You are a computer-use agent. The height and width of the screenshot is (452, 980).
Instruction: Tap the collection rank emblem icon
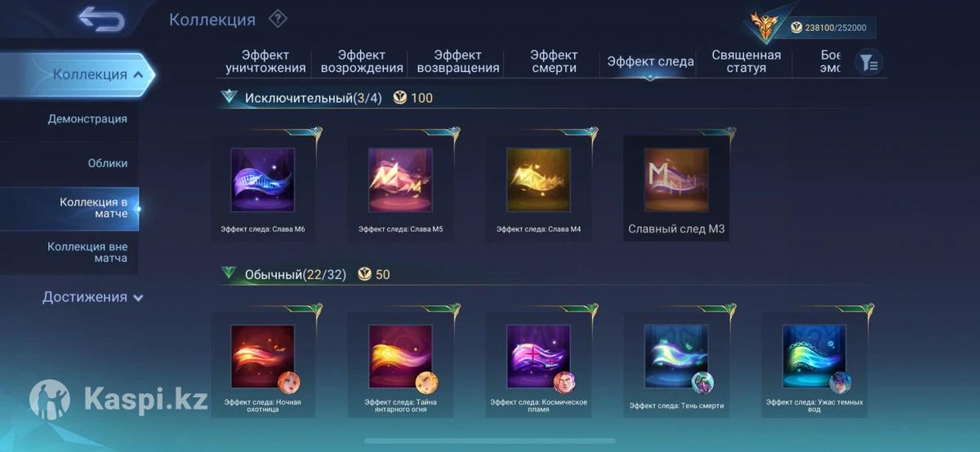[x=765, y=28]
